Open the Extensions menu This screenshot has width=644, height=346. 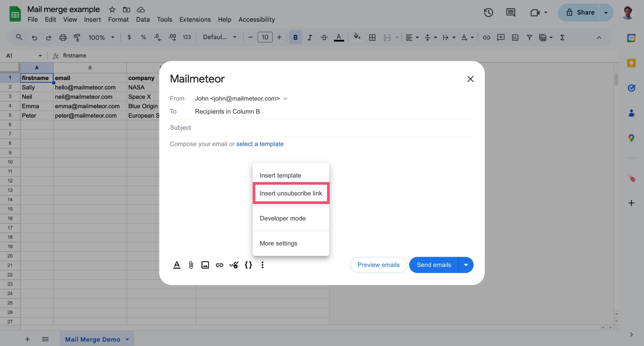(x=195, y=20)
